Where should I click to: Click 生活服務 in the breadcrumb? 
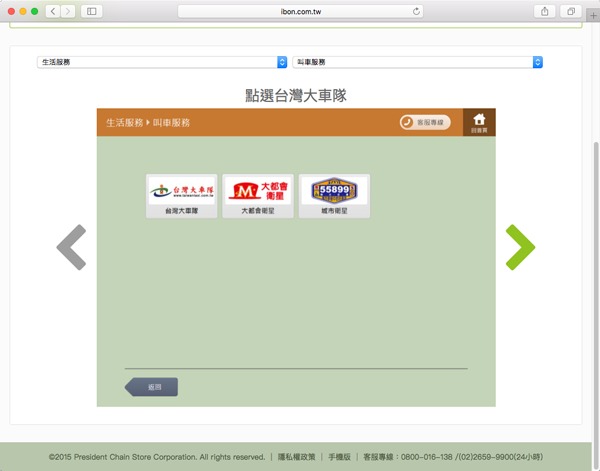124,123
